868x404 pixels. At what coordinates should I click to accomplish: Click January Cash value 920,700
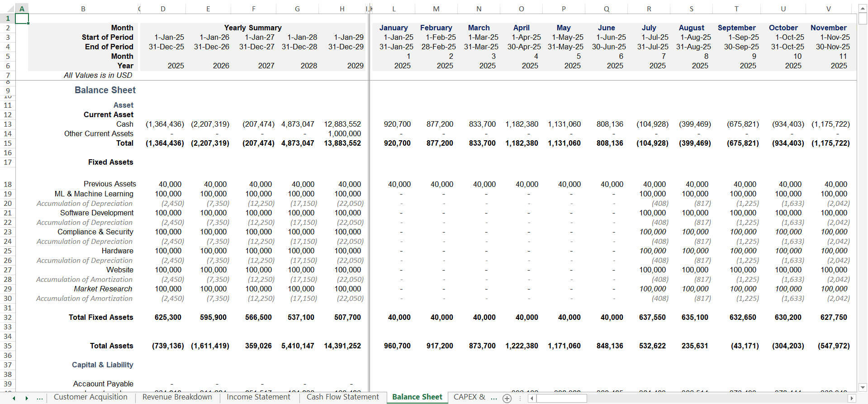coord(397,124)
